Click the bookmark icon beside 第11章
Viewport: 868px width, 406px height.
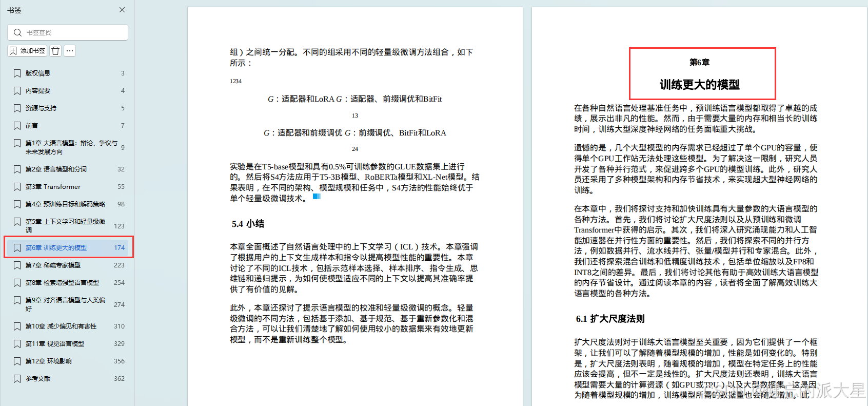point(17,344)
